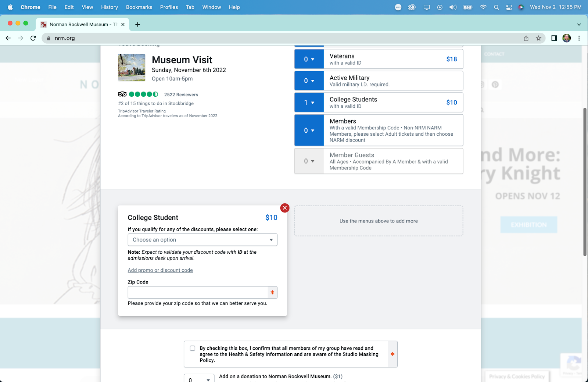The height and width of the screenshot is (382, 588).
Task: Click the Creative Cloud menu bar icon
Action: pos(412,7)
